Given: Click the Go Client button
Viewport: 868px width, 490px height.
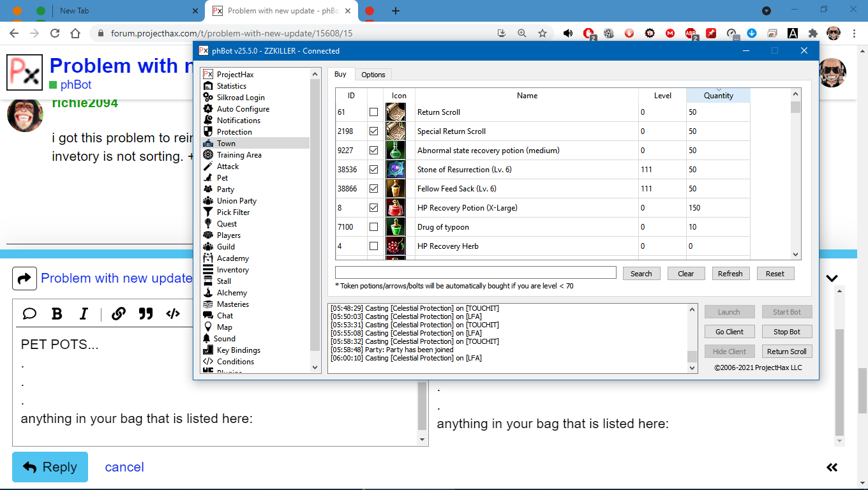Looking at the screenshot, I should pyautogui.click(x=730, y=331).
